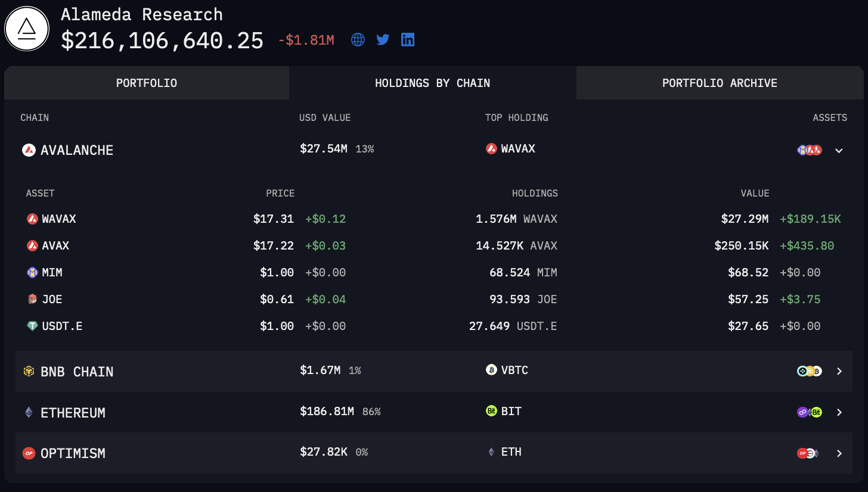
Task: Collapse the Avalanche chain row chevron
Action: click(839, 151)
